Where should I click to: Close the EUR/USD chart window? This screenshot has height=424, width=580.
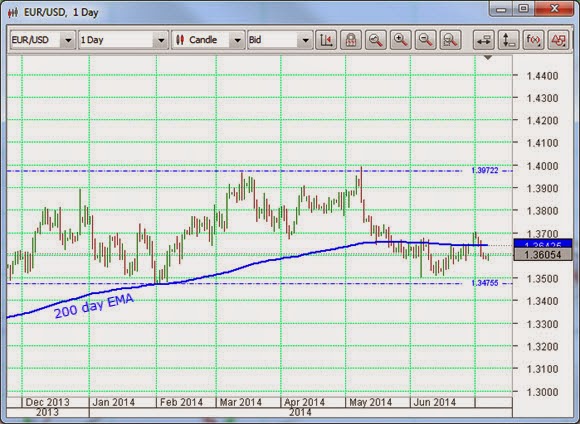point(554,8)
